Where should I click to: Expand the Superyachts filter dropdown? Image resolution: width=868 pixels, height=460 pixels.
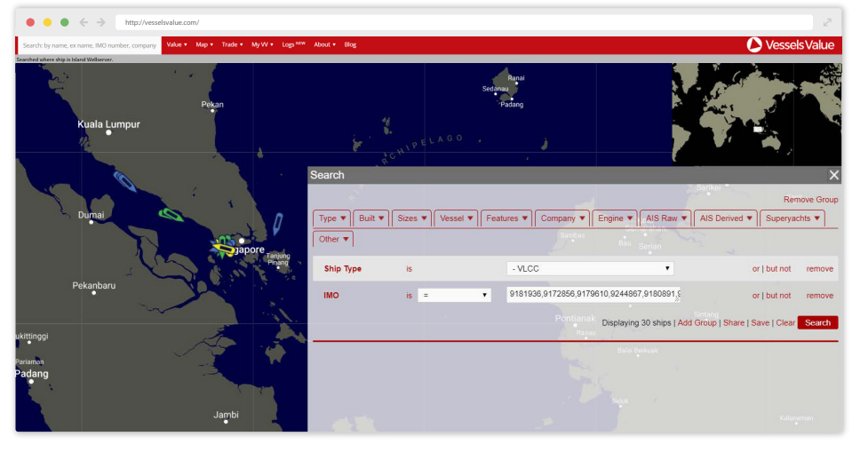[x=792, y=218]
